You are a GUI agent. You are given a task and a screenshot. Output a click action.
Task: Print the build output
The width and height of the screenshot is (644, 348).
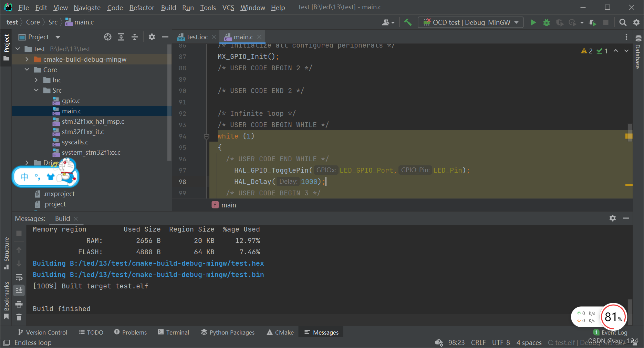19,304
